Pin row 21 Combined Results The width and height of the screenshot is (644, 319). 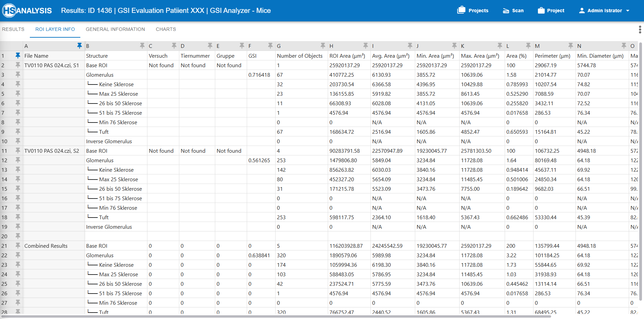click(18, 245)
